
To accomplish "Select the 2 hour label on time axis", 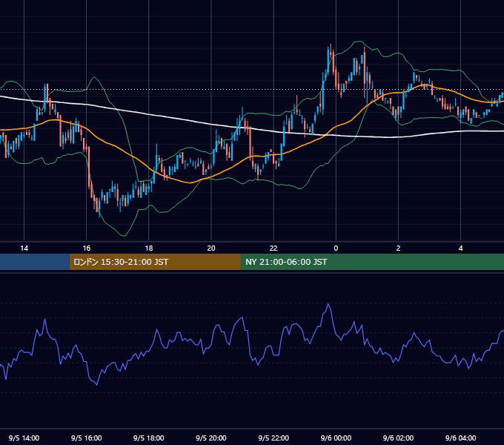I will (x=398, y=248).
